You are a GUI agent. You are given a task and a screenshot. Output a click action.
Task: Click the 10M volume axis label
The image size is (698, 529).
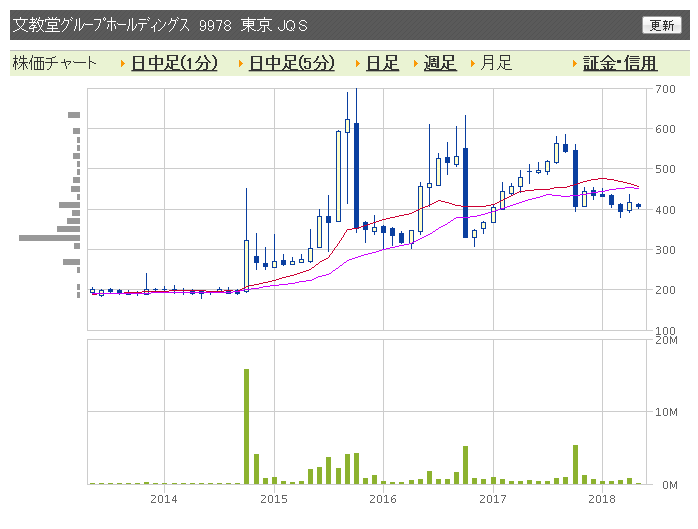666,412
